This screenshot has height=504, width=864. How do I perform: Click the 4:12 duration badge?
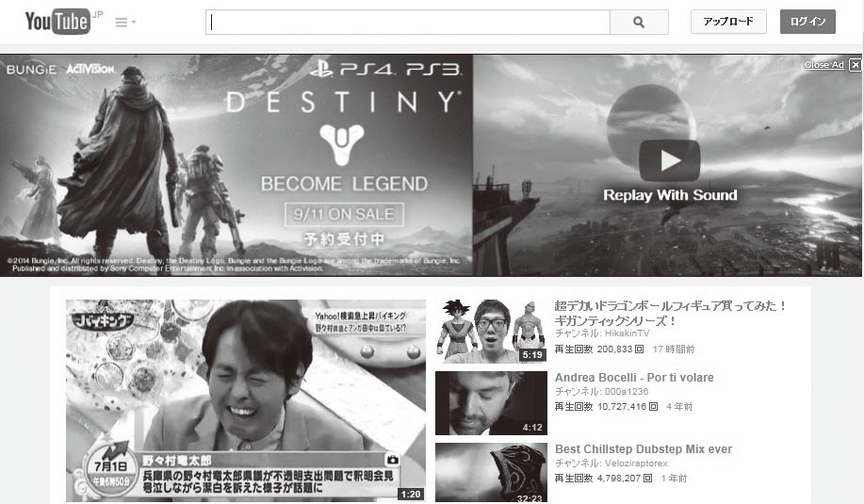532,427
